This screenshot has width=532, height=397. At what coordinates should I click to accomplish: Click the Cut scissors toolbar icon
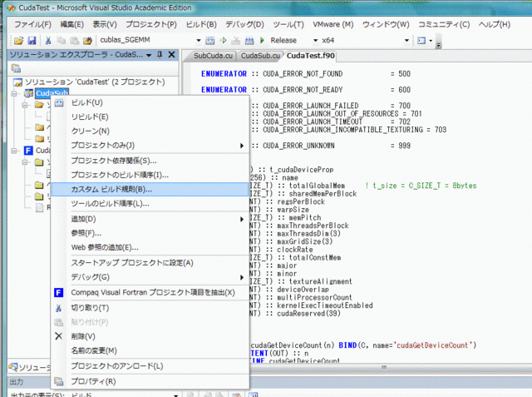coord(48,41)
